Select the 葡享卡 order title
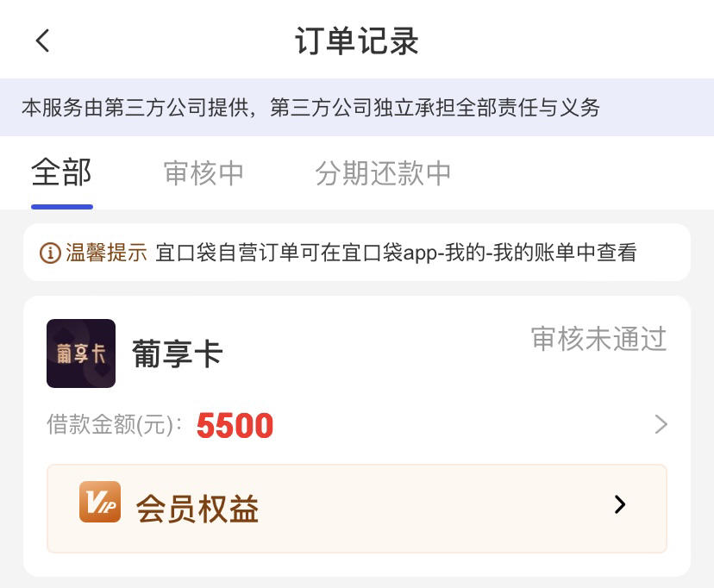 click(x=178, y=353)
